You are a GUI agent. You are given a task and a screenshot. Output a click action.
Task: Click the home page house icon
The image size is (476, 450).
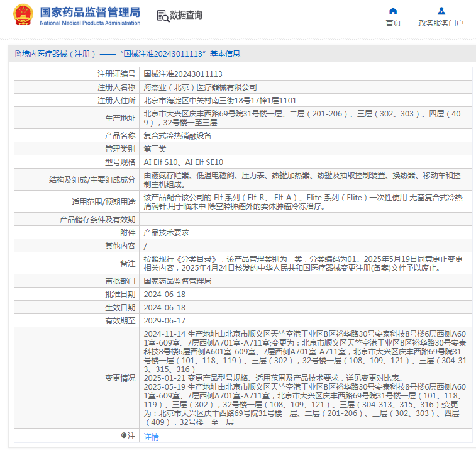(x=393, y=11)
